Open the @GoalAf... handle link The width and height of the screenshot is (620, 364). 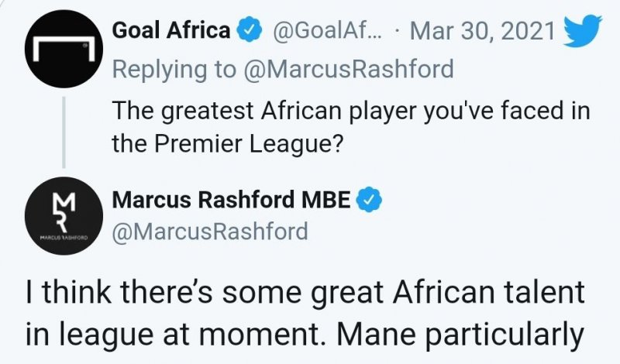coord(328,31)
